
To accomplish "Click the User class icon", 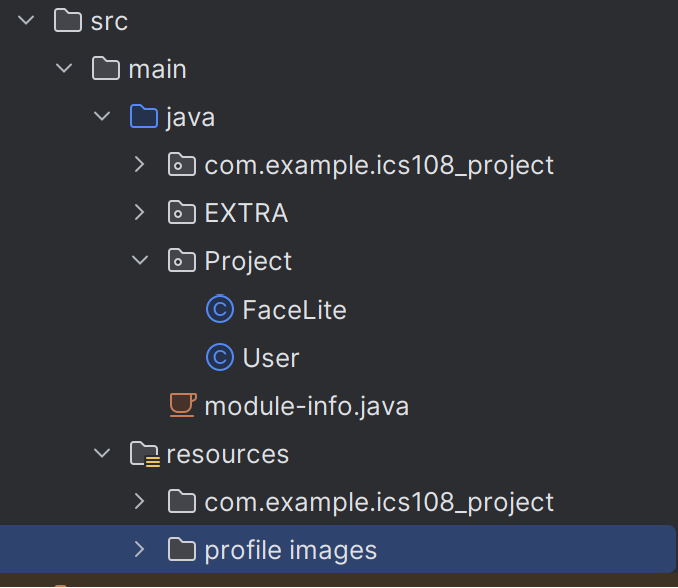I will [219, 358].
